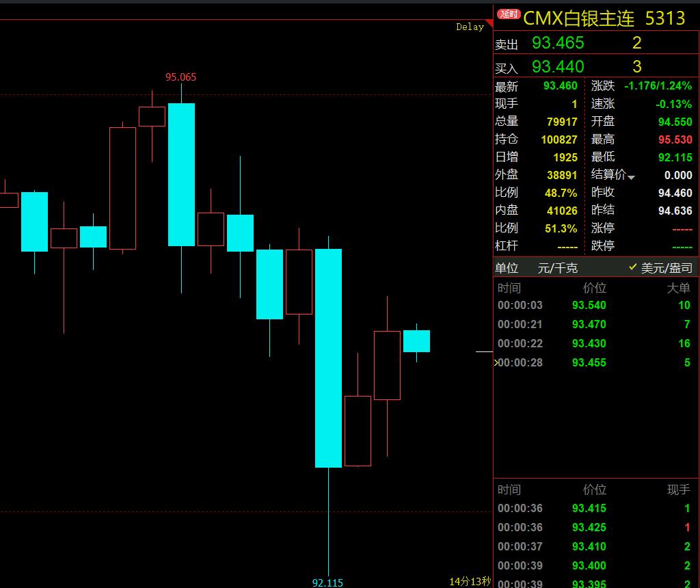Click the 昨结 value 94.636
The image size is (700, 588).
(675, 211)
